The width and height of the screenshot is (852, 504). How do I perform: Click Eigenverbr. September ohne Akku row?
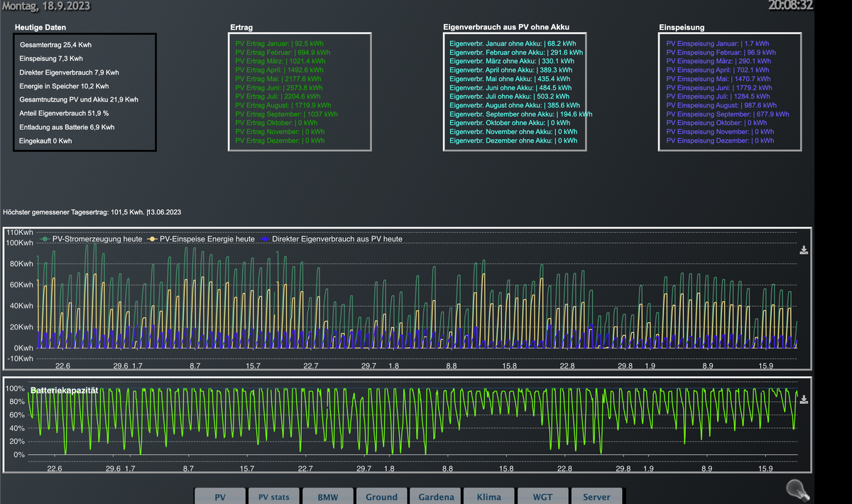pyautogui.click(x=521, y=114)
